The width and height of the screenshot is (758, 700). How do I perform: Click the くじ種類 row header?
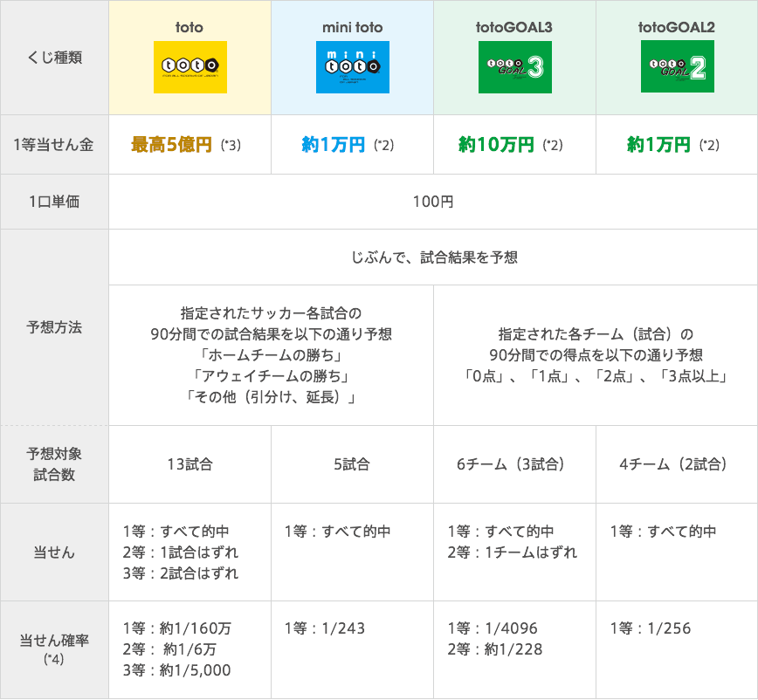54,58
